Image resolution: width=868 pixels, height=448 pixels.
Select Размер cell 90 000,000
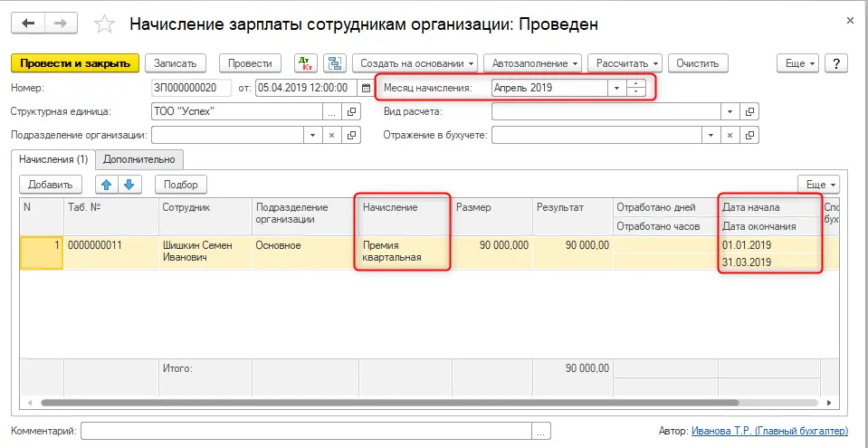pos(492,252)
